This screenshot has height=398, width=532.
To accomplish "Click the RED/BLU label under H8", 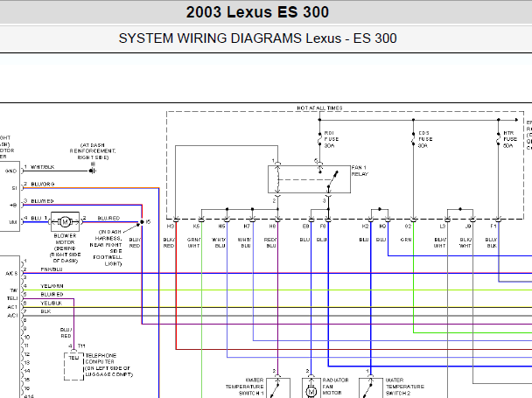I will coord(270,242).
